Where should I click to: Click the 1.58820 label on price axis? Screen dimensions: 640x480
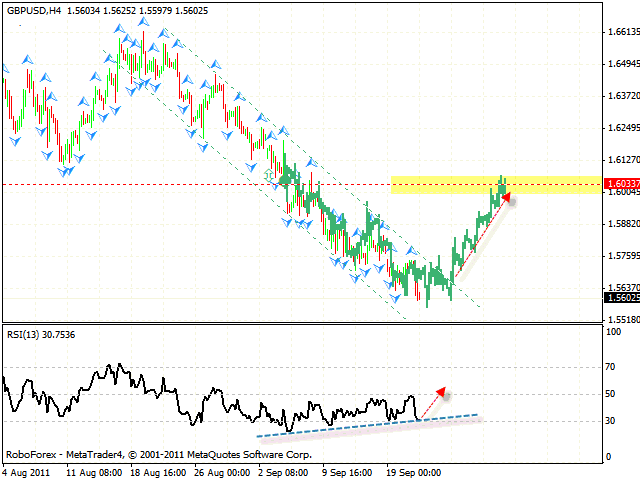pyautogui.click(x=622, y=223)
